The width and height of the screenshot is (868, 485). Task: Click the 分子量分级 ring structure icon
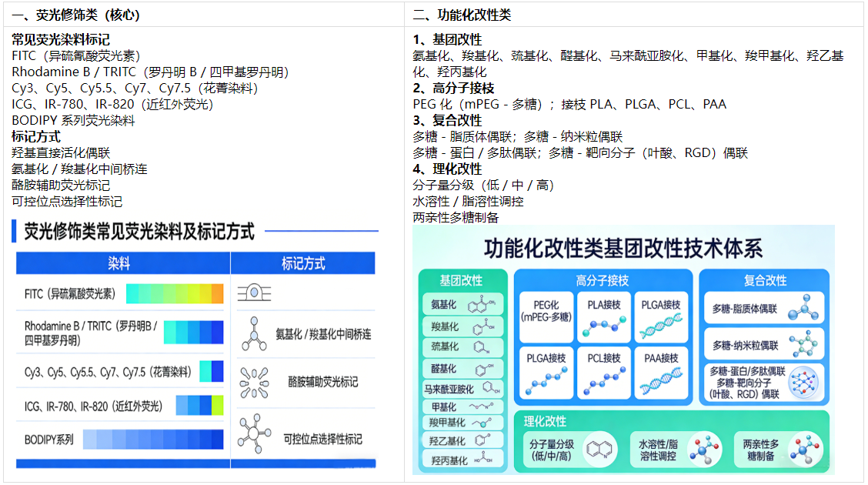(x=599, y=448)
